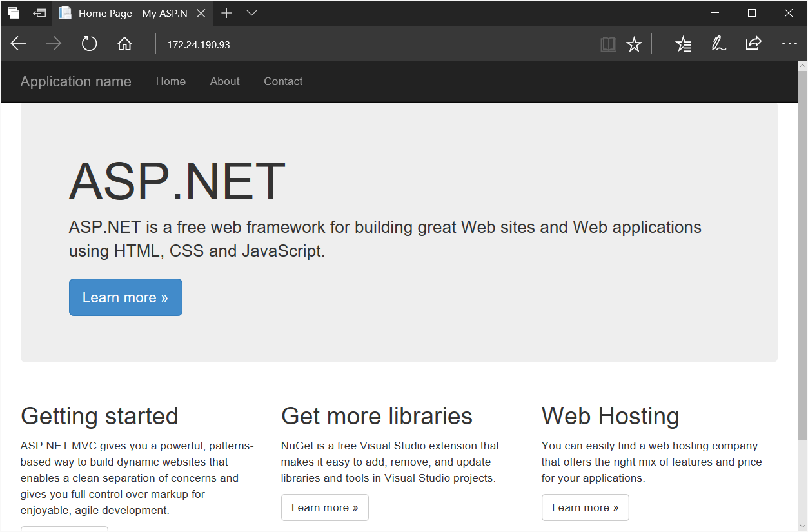The width and height of the screenshot is (808, 532).
Task: Maximize the browser window
Action: tap(752, 13)
